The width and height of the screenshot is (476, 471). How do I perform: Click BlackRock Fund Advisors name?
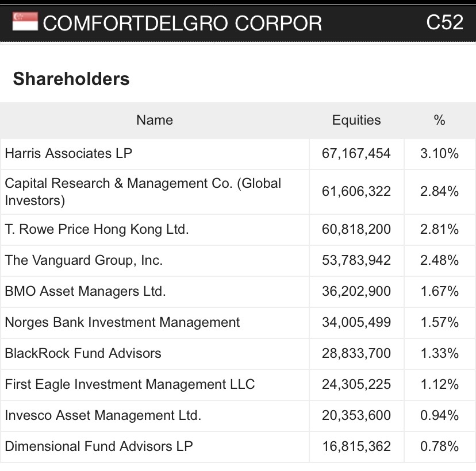83,353
